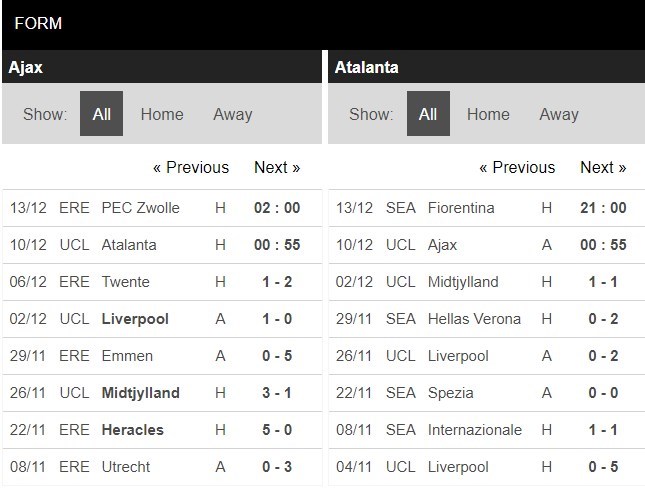This screenshot has width=645, height=491.
Task: Open Utrecht from Ajax's match list
Action: (125, 467)
